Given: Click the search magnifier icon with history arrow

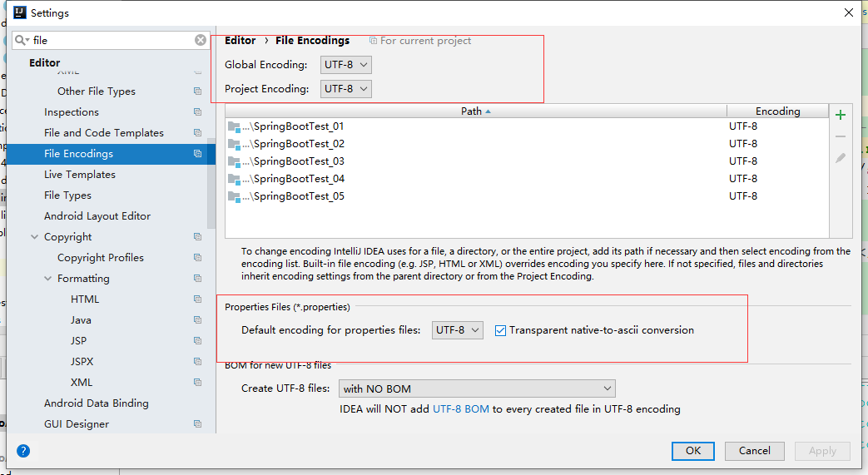Looking at the screenshot, I should tap(22, 40).
